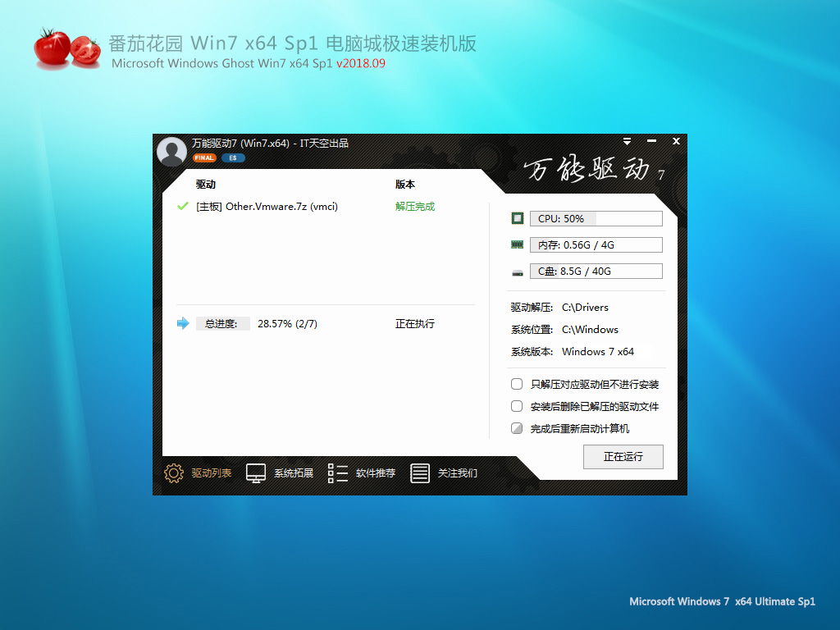Click the 内存 0.56G / 4G bar

[x=596, y=244]
